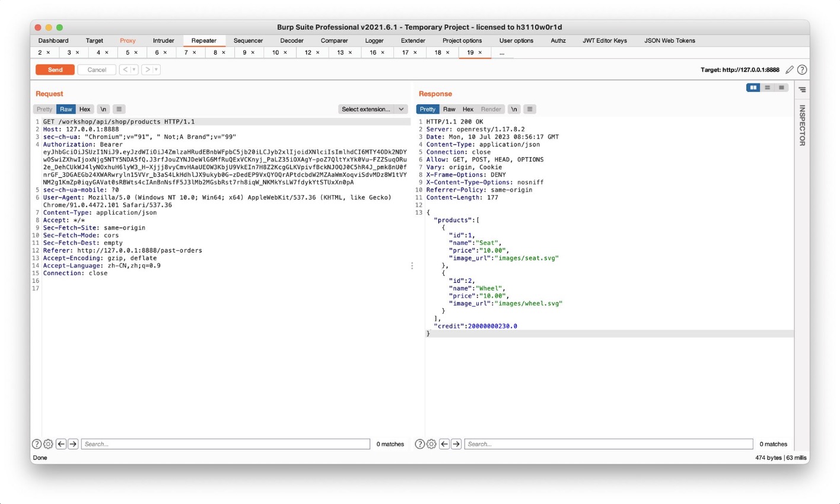Open the JSON Web Tokens tab

(670, 40)
